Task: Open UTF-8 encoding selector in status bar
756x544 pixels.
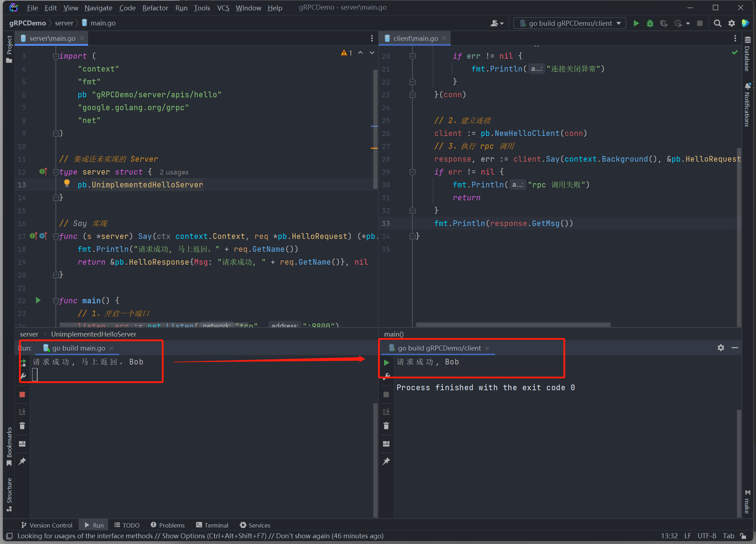Action: tap(706, 536)
